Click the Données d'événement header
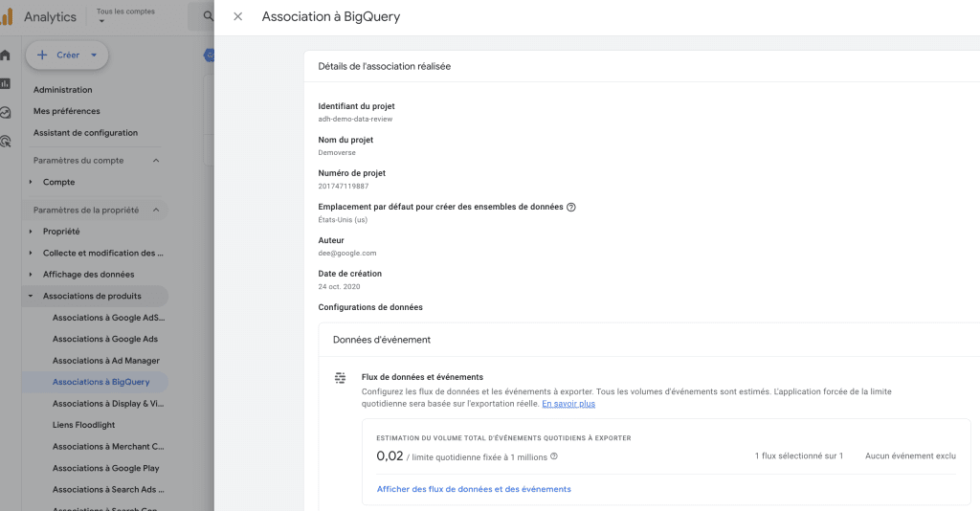Viewport: 980px width, 511px height. [382, 340]
